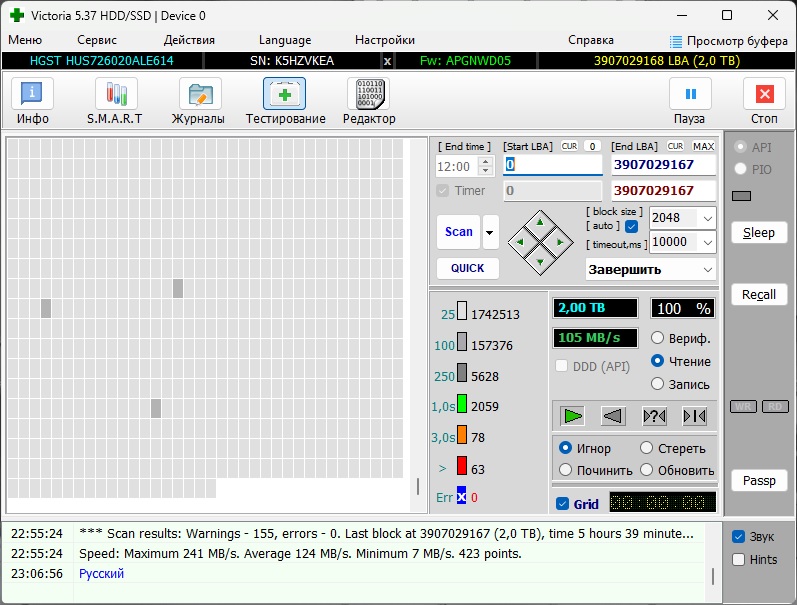This screenshot has height=605, width=797.
Task: Toggle the Grid checkbox
Action: coord(562,504)
